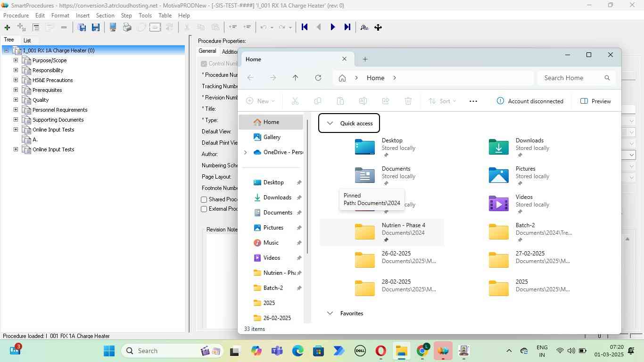644x362 pixels.
Task: Select Music in Explorer navigation pane
Action: [271, 242]
